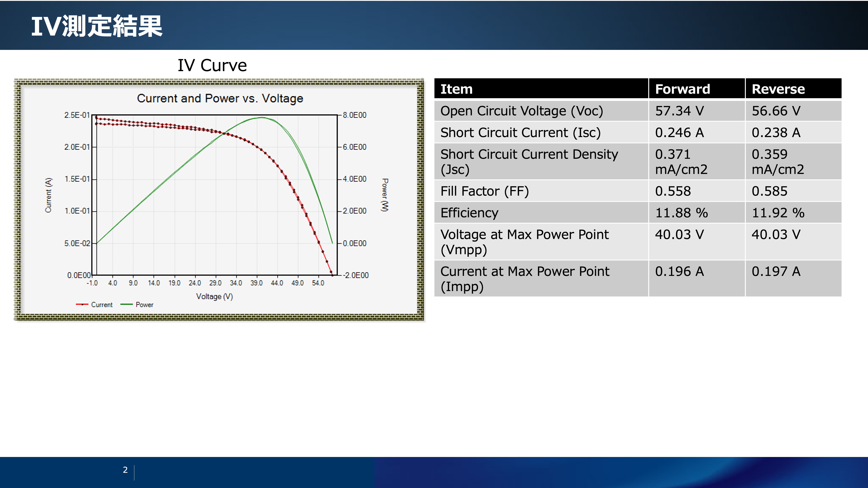The width and height of the screenshot is (868, 488).
Task: Select the '0.197 A' cell
Action: click(794, 278)
